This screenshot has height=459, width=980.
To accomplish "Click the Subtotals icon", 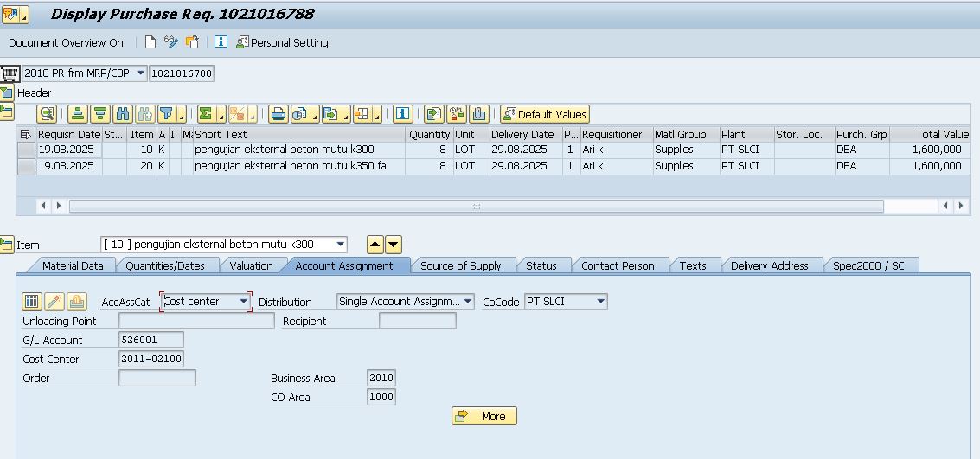I will tap(238, 113).
